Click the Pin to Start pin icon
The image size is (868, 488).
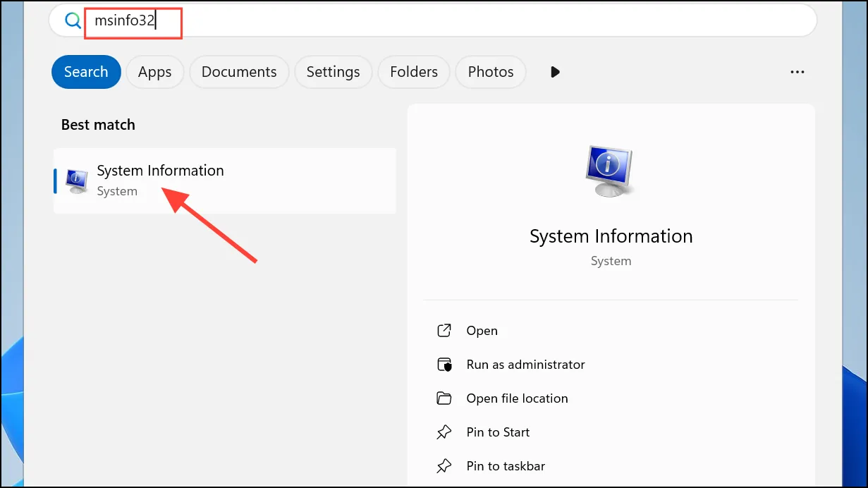pyautogui.click(x=444, y=432)
